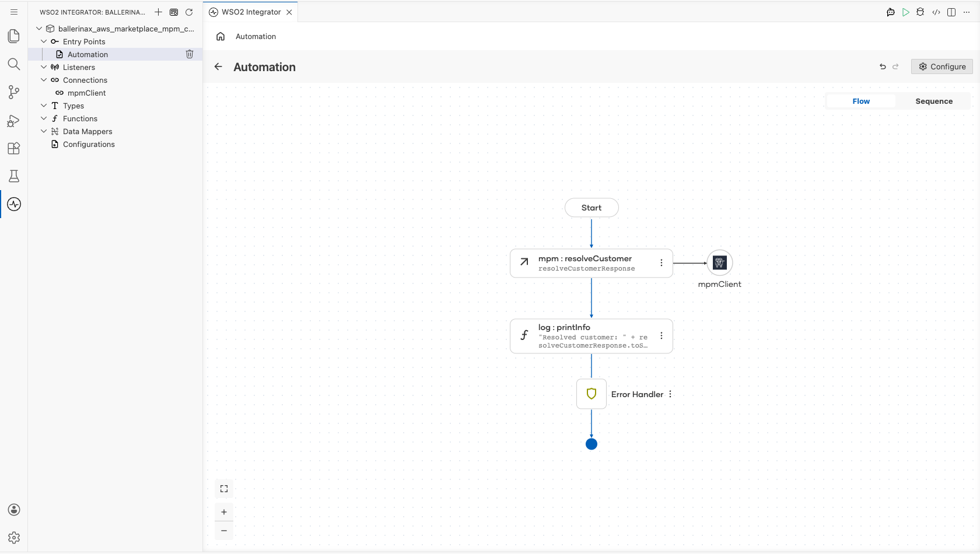Collapse the Types section
Image resolution: width=980 pixels, height=554 pixels.
point(44,106)
